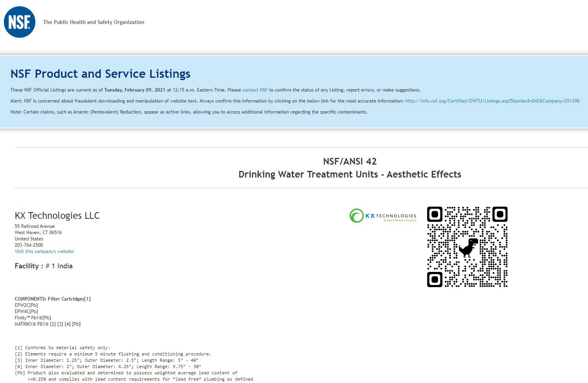The width and height of the screenshot is (588, 383).
Task: Open the info.nsf.org listings URL link
Action: [492, 101]
